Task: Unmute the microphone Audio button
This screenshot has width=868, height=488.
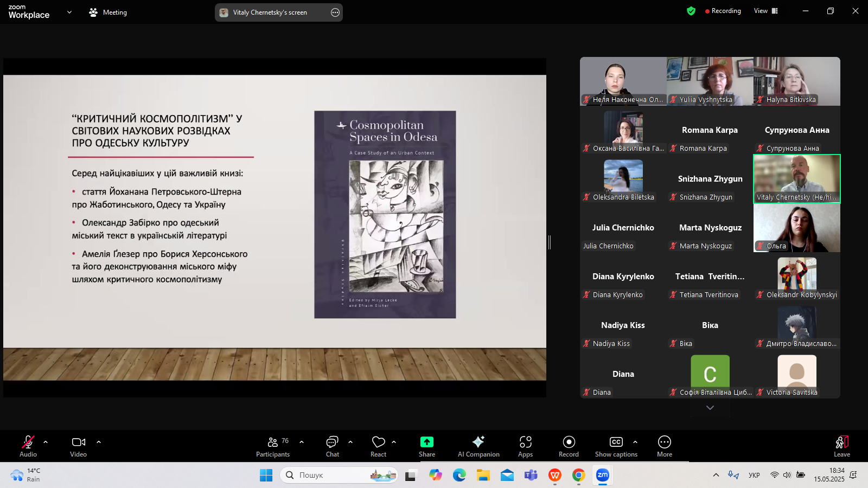Action: (28, 446)
